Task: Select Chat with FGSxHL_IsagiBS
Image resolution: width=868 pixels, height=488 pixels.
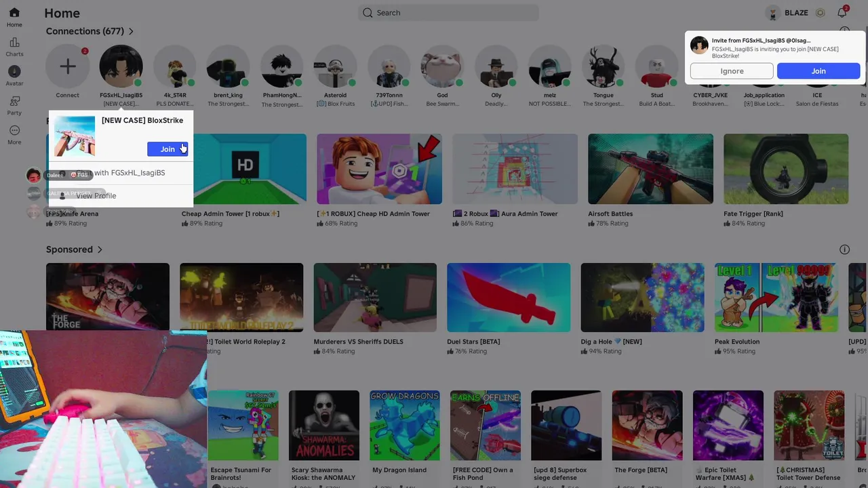Action: click(x=121, y=173)
